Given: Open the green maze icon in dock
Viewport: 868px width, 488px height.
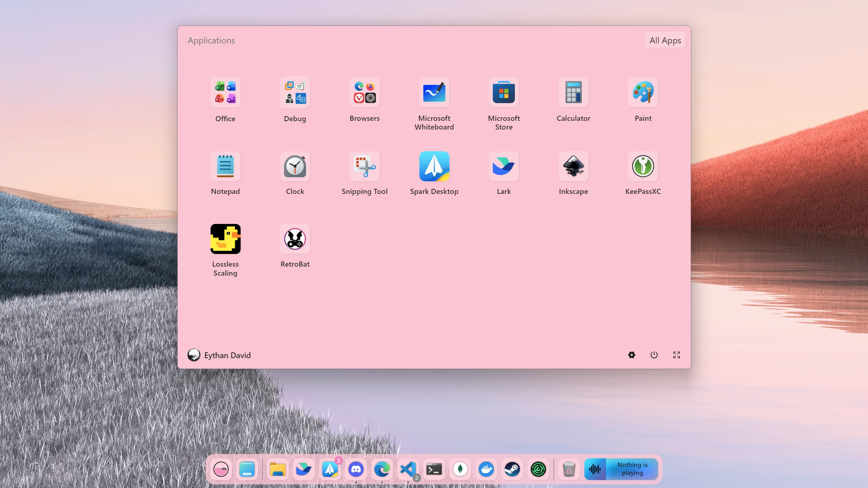Looking at the screenshot, I should click(538, 469).
